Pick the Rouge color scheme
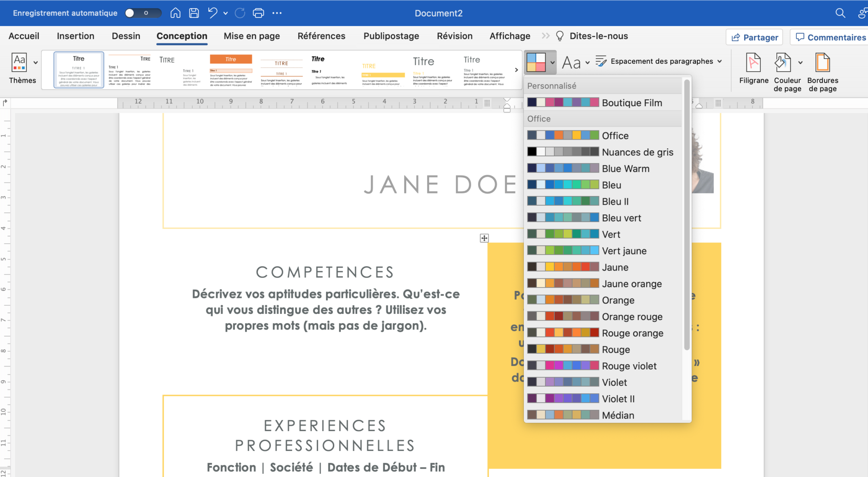Image resolution: width=868 pixels, height=477 pixels. [x=603, y=350]
